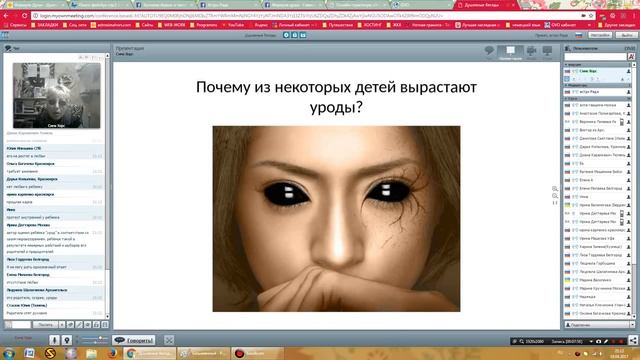Open the dropdown arrow next to chat Send button
The image size is (640, 360).
coord(62,325)
